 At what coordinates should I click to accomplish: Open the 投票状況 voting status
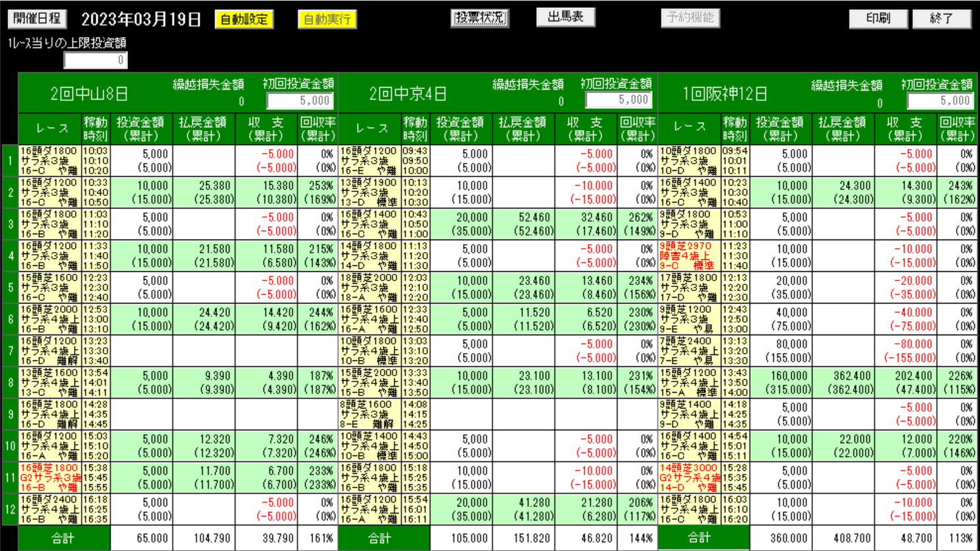tap(480, 18)
